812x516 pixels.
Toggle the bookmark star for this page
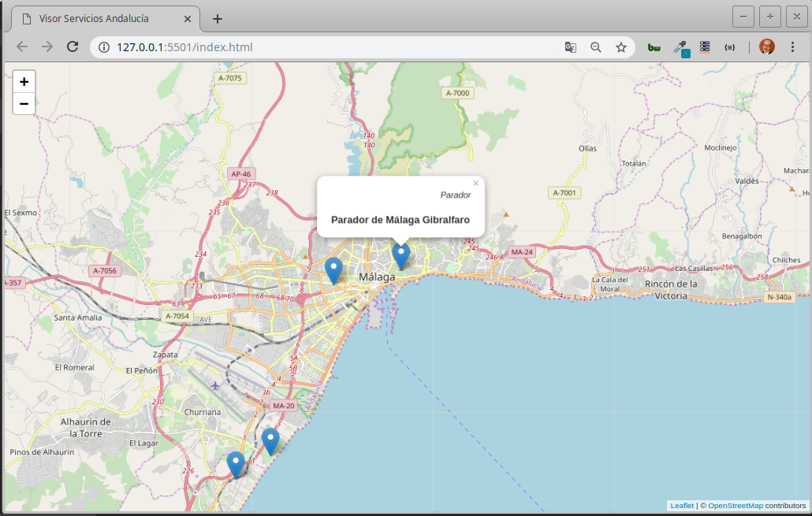[620, 46]
